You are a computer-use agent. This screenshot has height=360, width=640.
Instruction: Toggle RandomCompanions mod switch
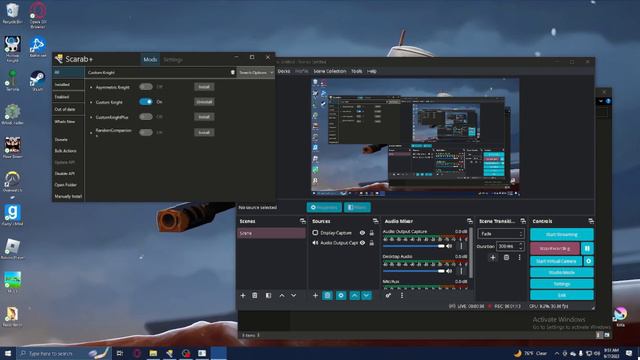click(146, 132)
